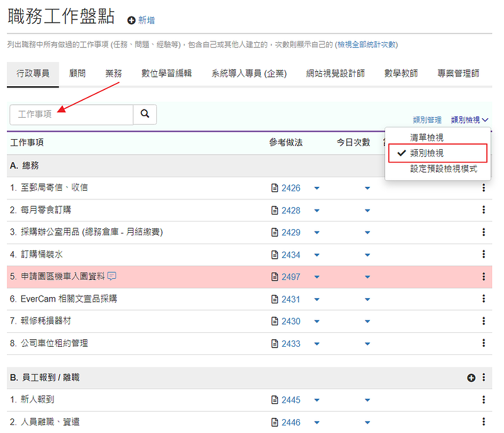The width and height of the screenshot is (504, 433).
Task: Add item to 員工報到 / 離職 category
Action: (x=471, y=378)
